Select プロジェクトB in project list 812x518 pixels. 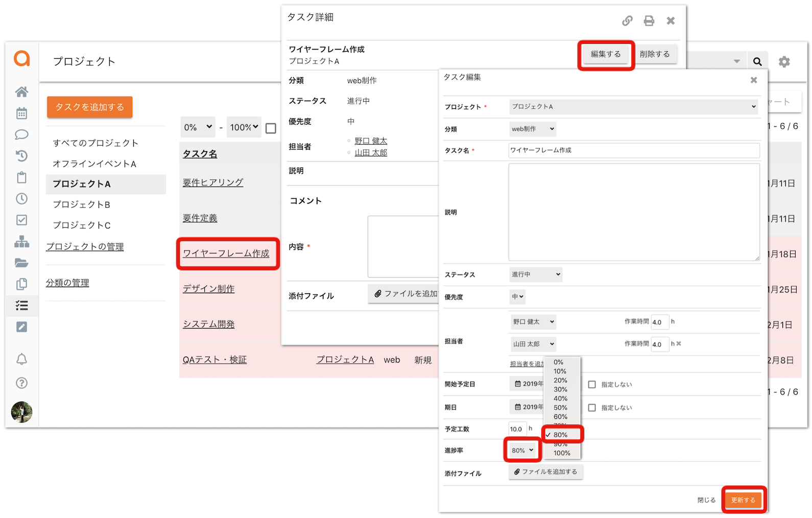pyautogui.click(x=82, y=204)
